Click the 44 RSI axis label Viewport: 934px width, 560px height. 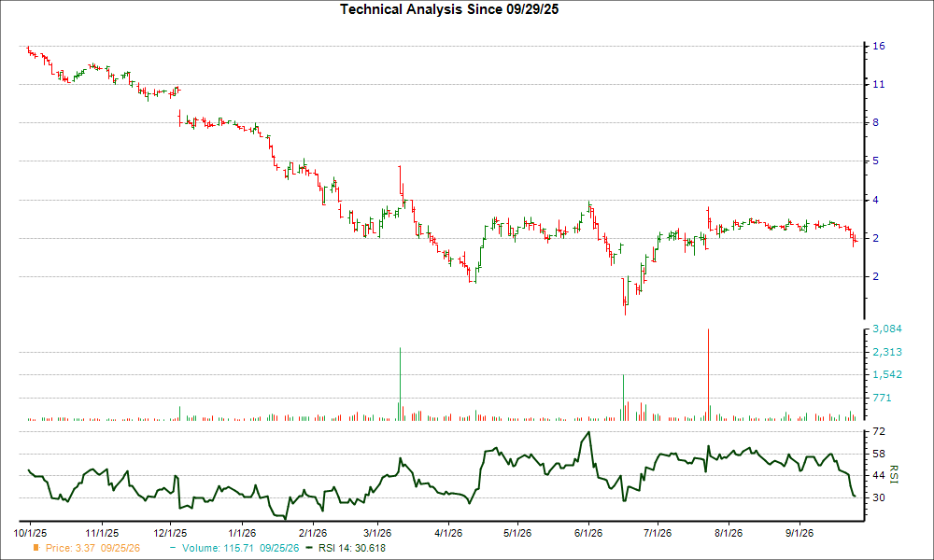coord(879,475)
